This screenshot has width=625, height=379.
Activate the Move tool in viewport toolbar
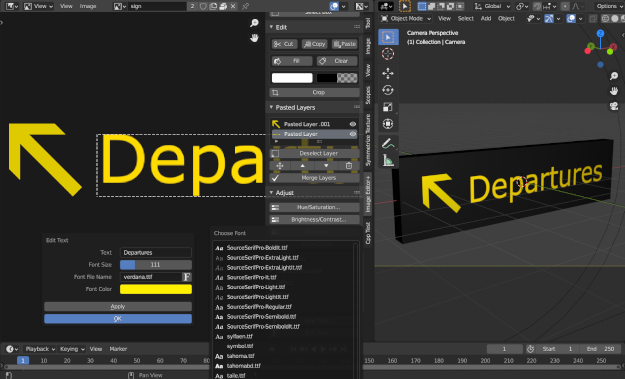tap(388, 73)
